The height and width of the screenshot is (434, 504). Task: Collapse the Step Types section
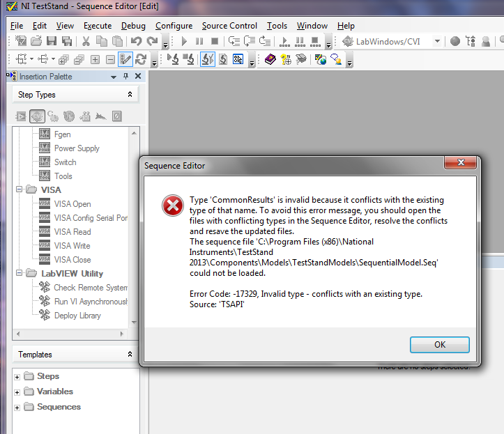pyautogui.click(x=130, y=94)
